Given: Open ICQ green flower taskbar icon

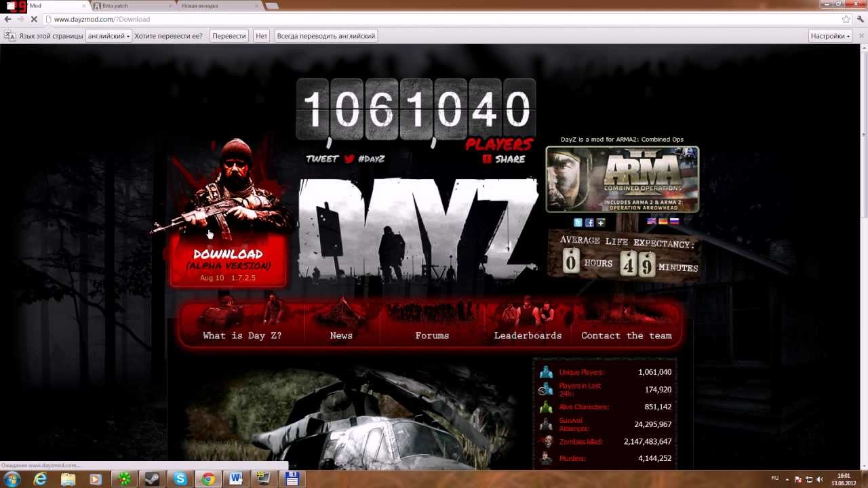Looking at the screenshot, I should click(124, 479).
